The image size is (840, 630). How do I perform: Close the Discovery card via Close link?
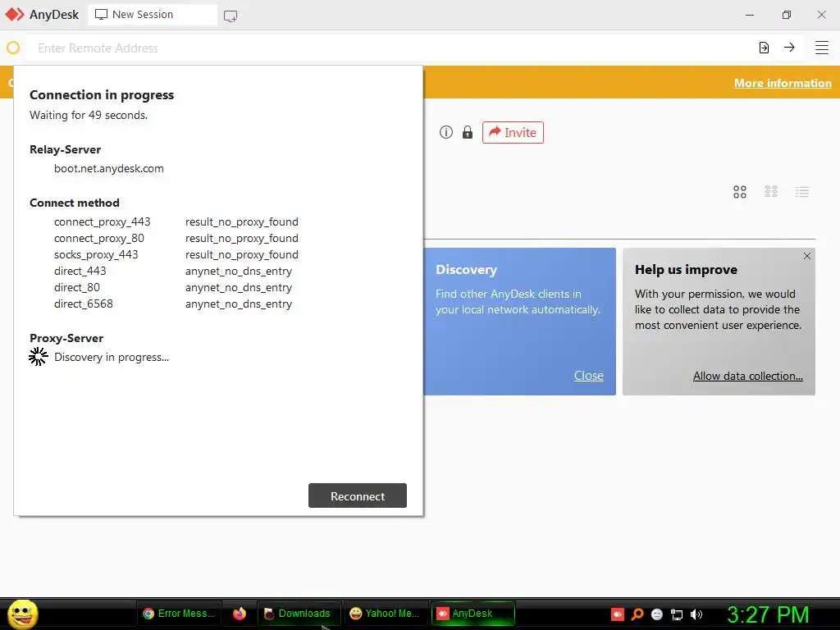(589, 376)
